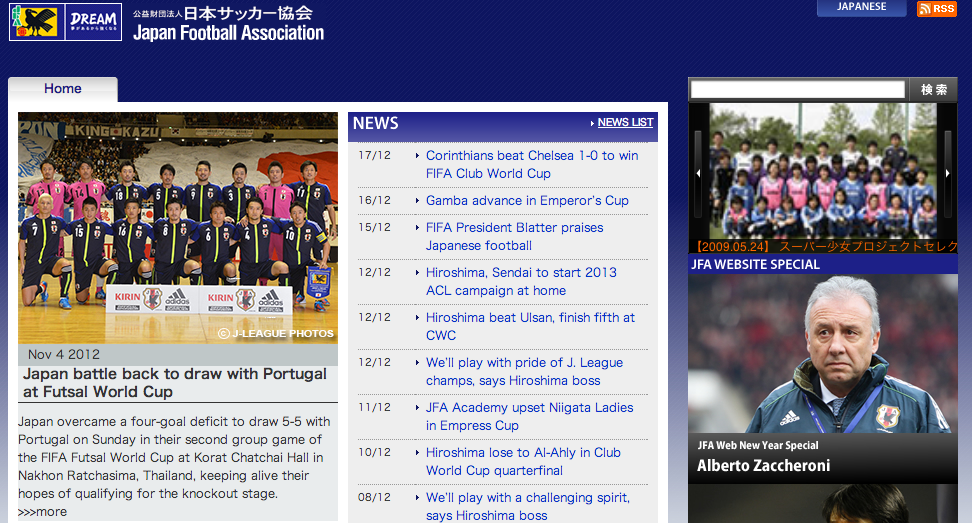Click the girls team photo in carousel
Screen dimensions: 972x523
click(x=823, y=171)
